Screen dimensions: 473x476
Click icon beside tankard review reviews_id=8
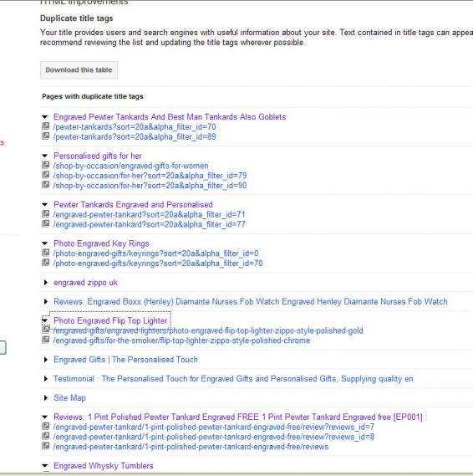pyautogui.click(x=45, y=436)
